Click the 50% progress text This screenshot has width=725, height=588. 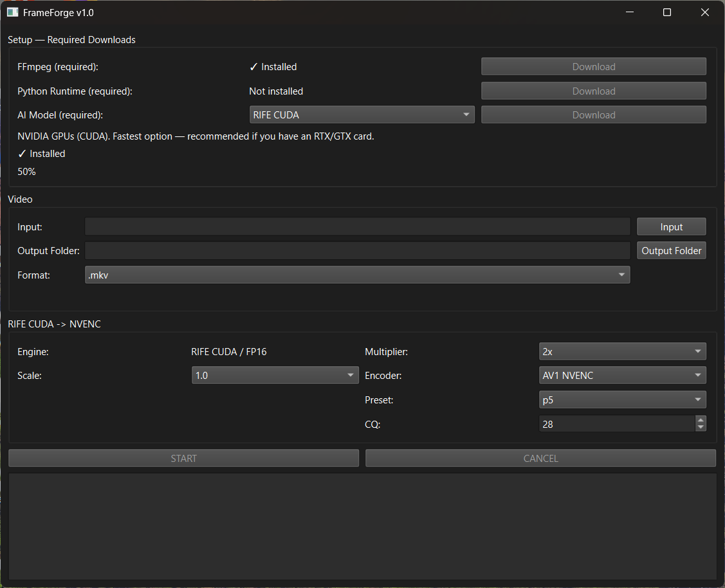pyautogui.click(x=26, y=172)
